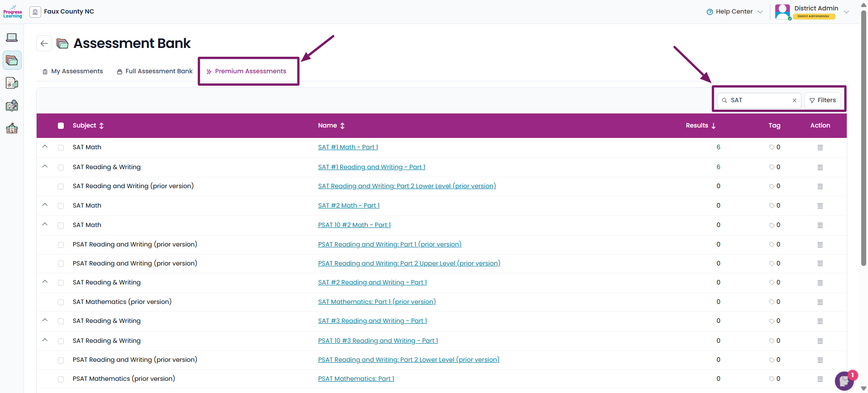Check the PSAT Reading and Writing: Part 1 checkbox
Screen dimensions: 868x393
(61, 245)
